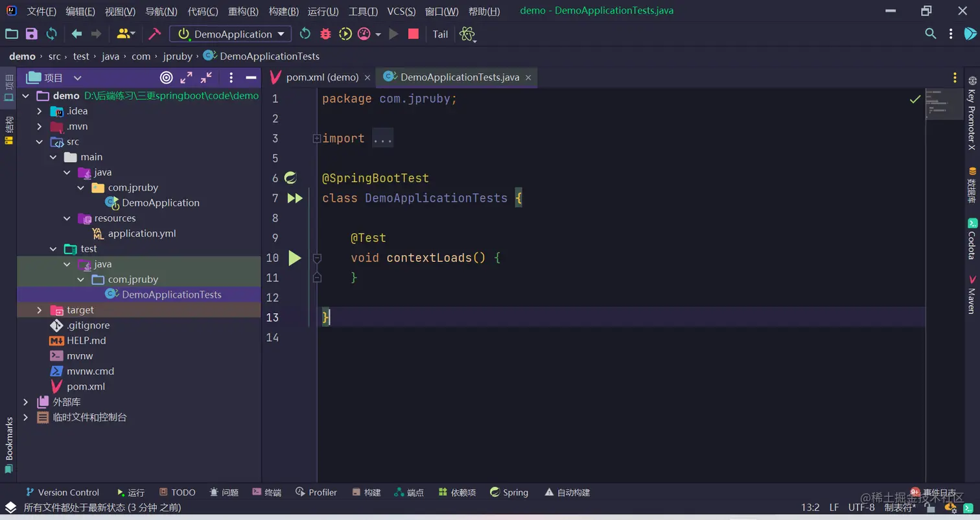The image size is (980, 520).
Task: Click Spring bean gutter icon at line 6
Action: coord(290,178)
